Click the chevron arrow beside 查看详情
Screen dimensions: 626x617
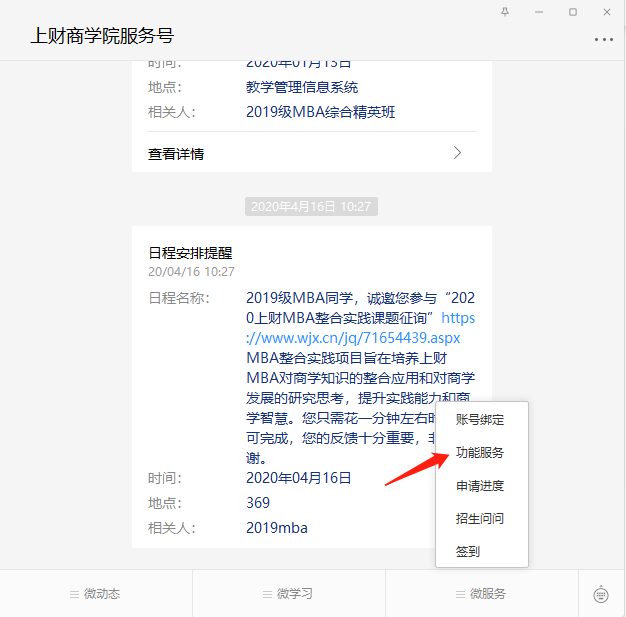tap(457, 153)
